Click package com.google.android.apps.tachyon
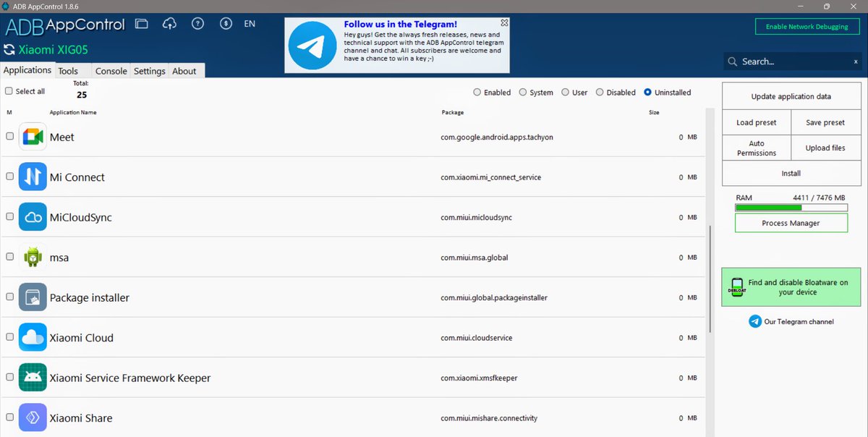 [497, 137]
